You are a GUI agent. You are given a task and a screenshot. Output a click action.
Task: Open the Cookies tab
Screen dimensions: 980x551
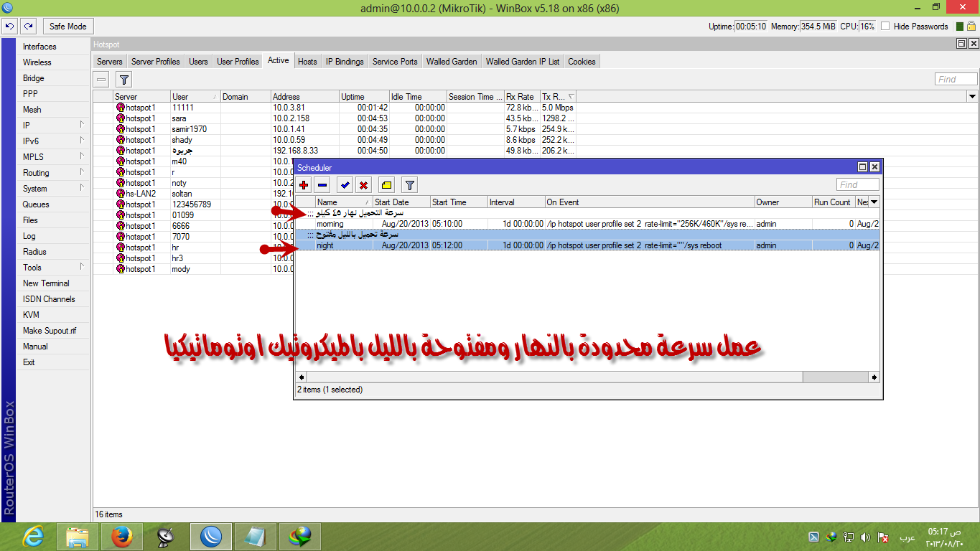click(x=582, y=62)
